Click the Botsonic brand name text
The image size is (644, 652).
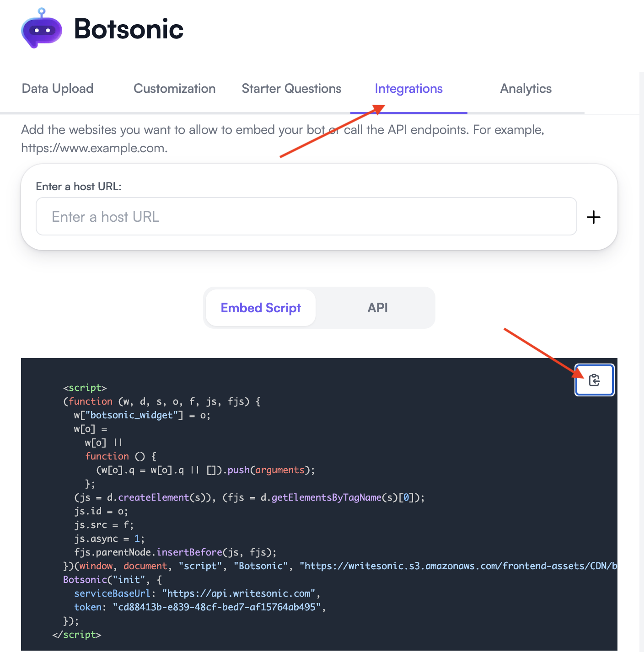[x=129, y=29]
